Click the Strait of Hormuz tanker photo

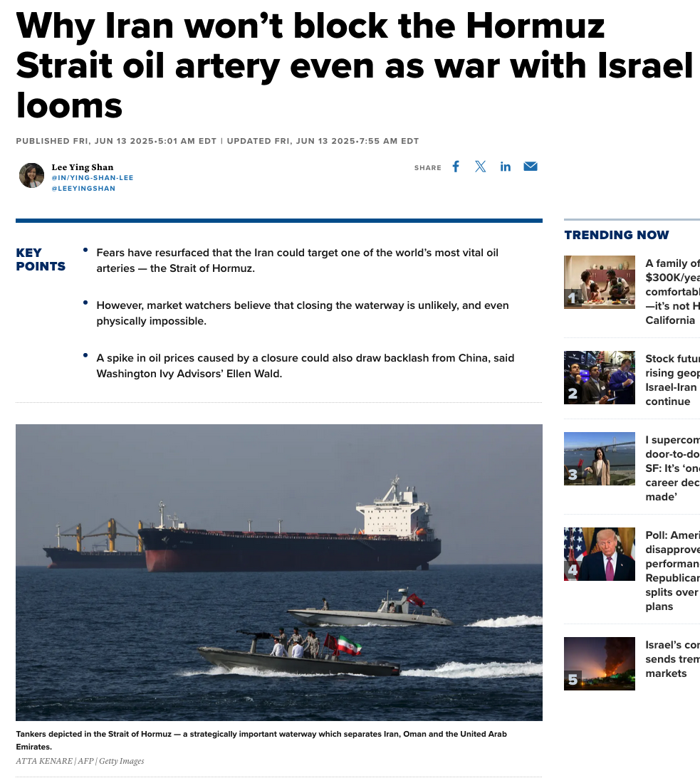pyautogui.click(x=279, y=572)
